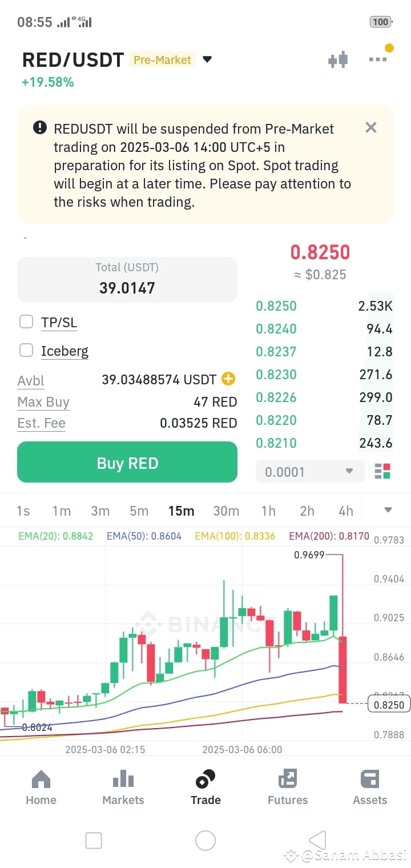Dismiss the REDUSDT suspension notice
Image resolution: width=411 pixels, height=868 pixels.
[371, 127]
